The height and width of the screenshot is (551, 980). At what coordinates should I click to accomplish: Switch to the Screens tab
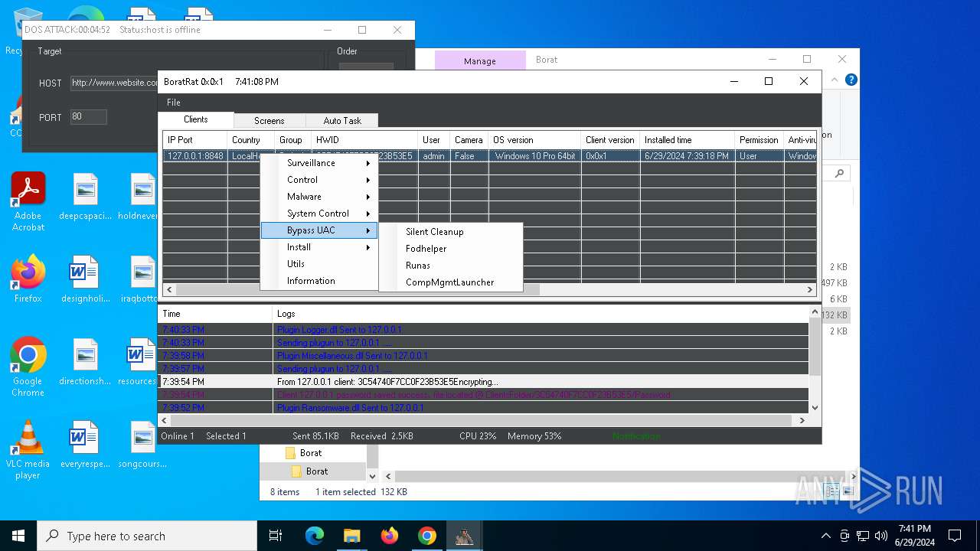pos(269,121)
